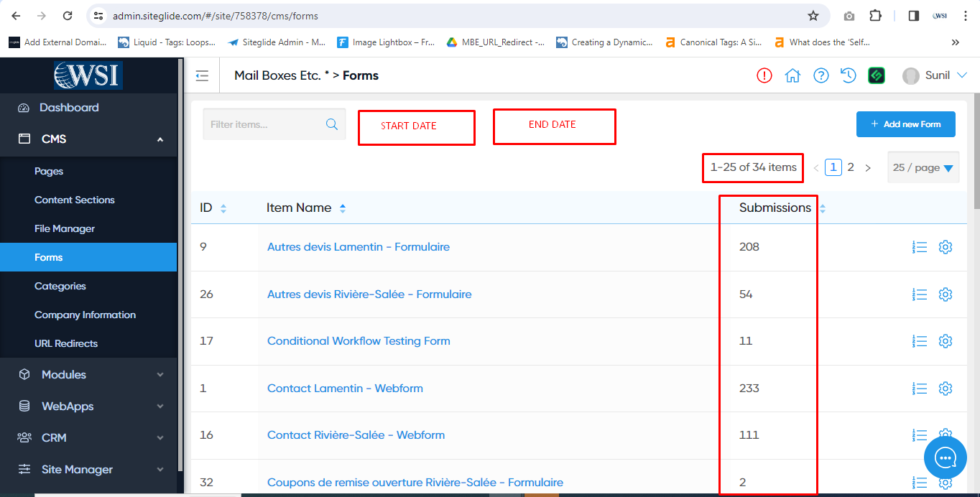
Task: Go to URL Redirects in sidebar
Action: point(66,343)
